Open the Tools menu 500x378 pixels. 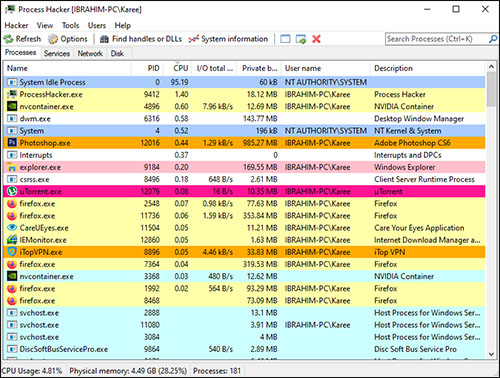70,25
